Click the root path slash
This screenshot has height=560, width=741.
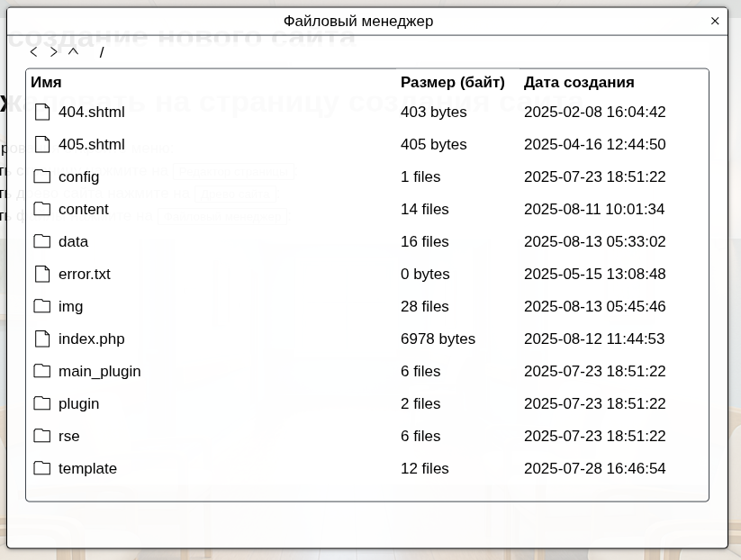pos(102,52)
